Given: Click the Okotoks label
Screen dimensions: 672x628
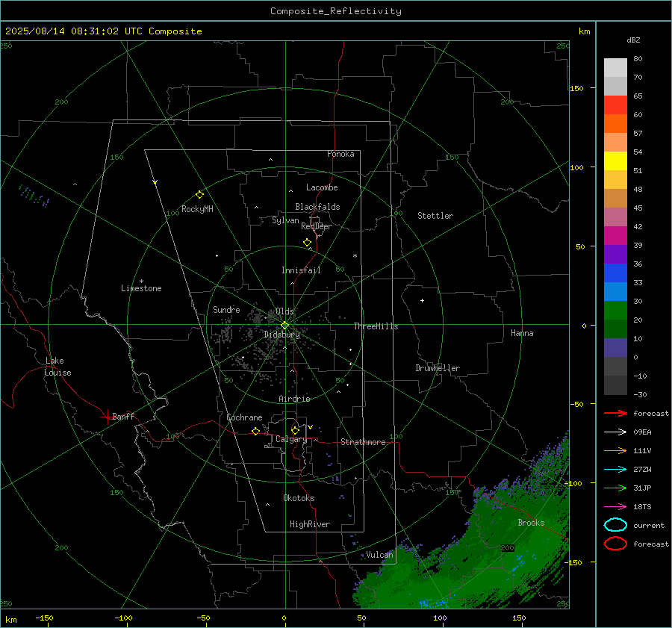Looking at the screenshot, I should (299, 498).
